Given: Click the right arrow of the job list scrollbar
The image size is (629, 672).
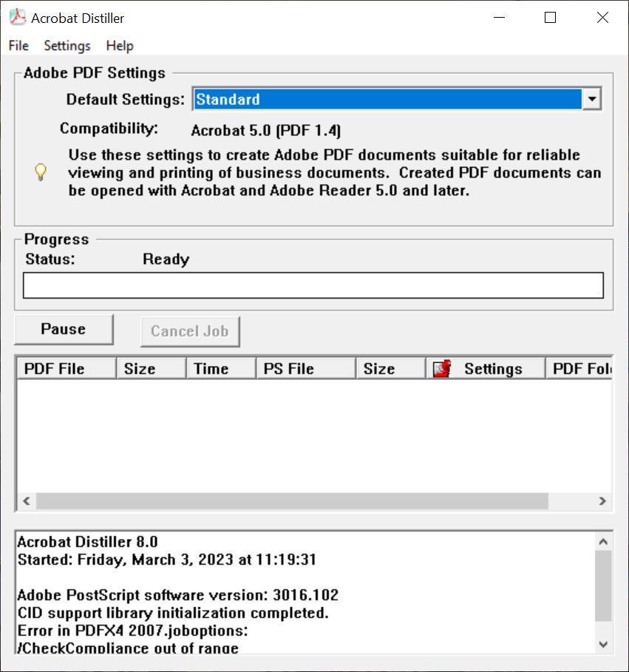Looking at the screenshot, I should (x=602, y=501).
